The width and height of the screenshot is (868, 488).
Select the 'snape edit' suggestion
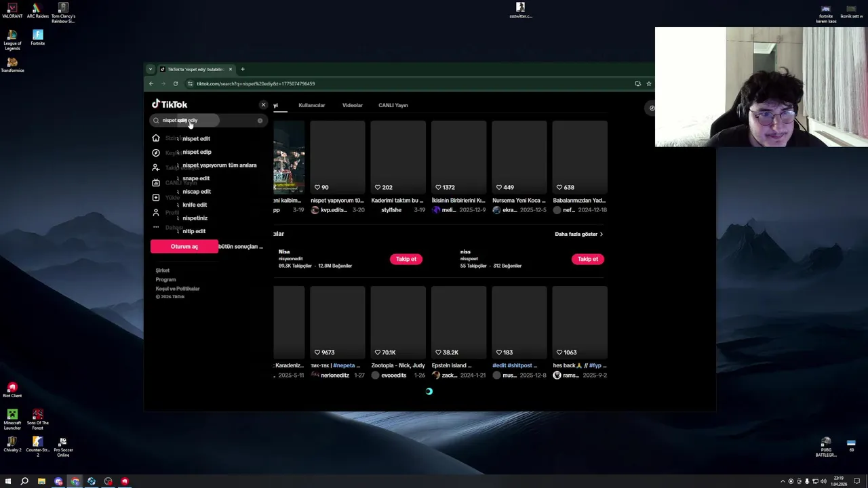tap(196, 178)
